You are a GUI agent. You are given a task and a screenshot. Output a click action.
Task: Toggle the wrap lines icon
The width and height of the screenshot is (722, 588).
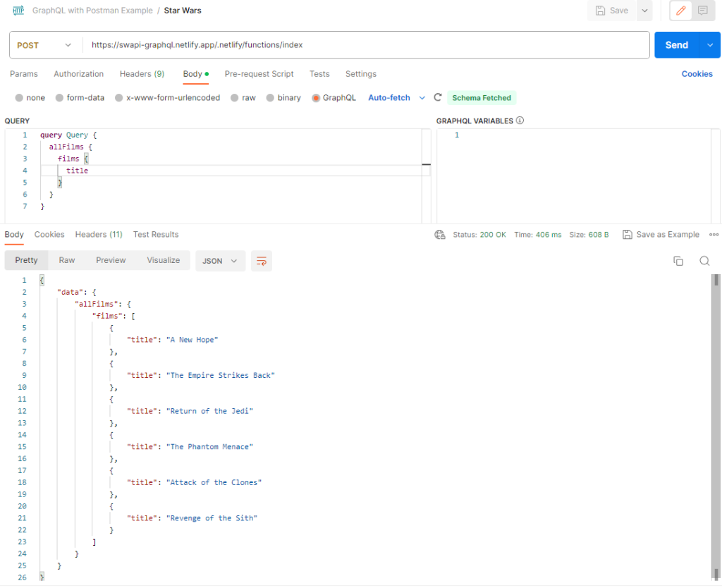261,261
